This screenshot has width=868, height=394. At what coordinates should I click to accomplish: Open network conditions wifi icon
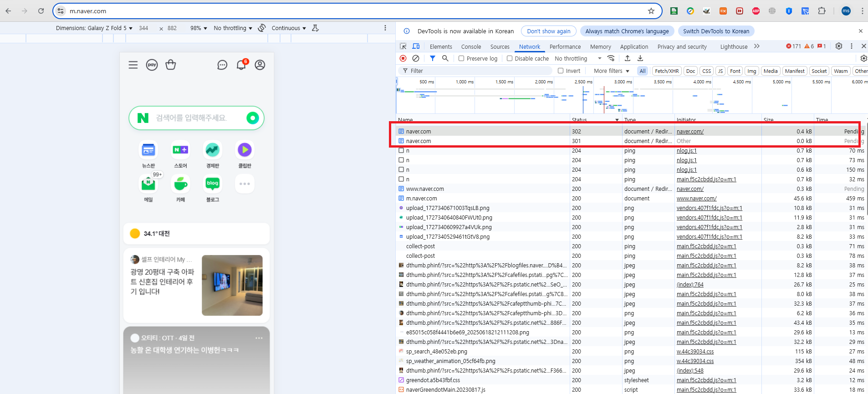(x=611, y=58)
